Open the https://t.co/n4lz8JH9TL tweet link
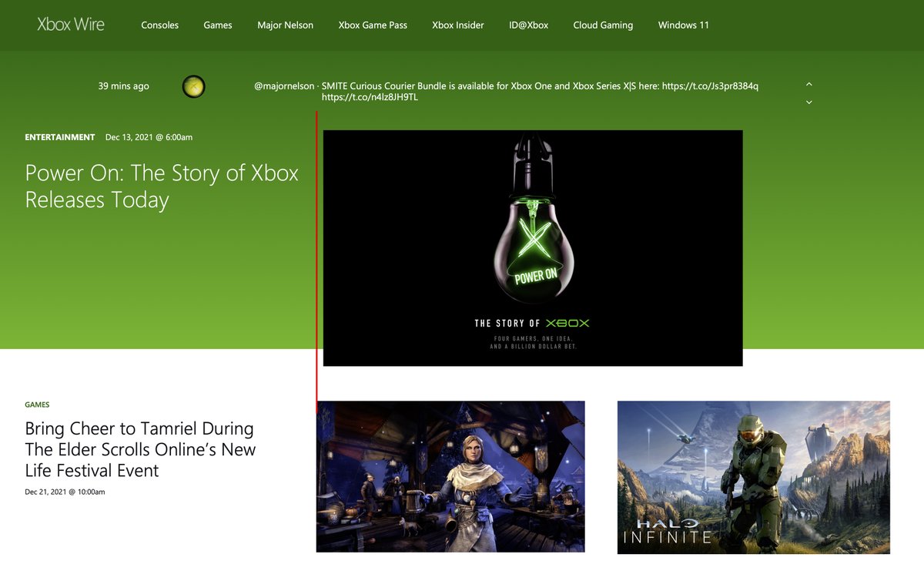Viewport: 924px width, 571px height. [370, 97]
